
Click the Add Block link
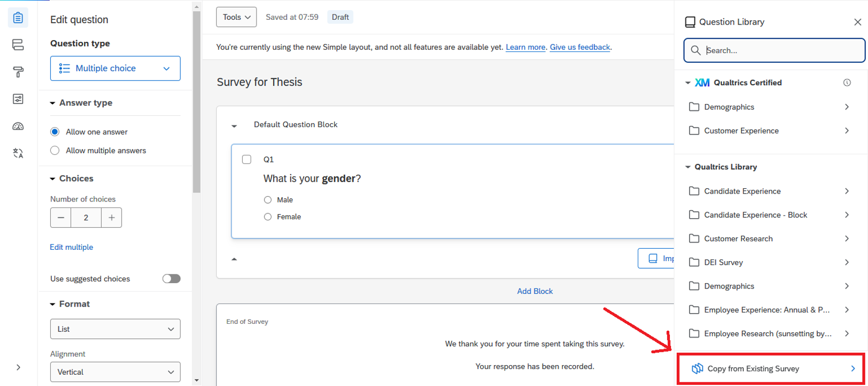(534, 291)
